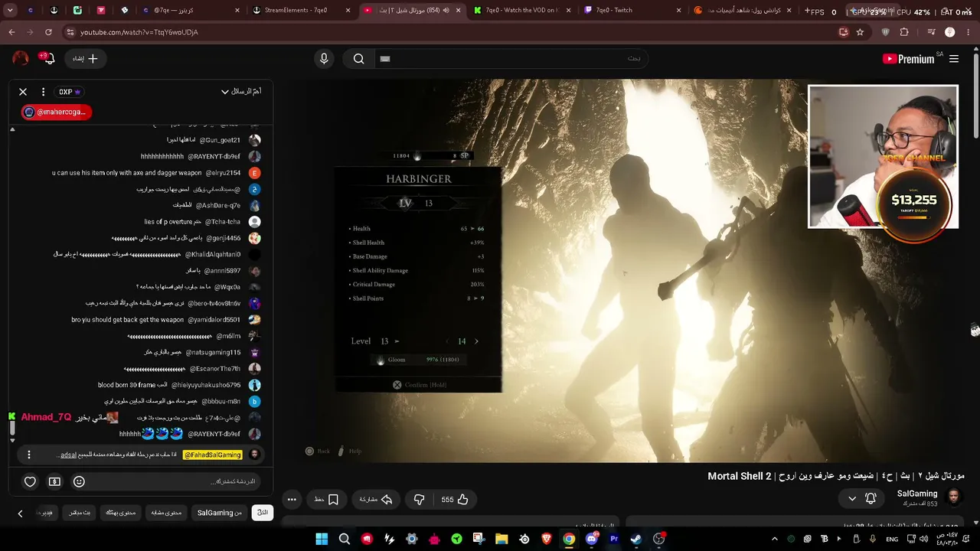Open Steam from taskbar

click(x=636, y=539)
